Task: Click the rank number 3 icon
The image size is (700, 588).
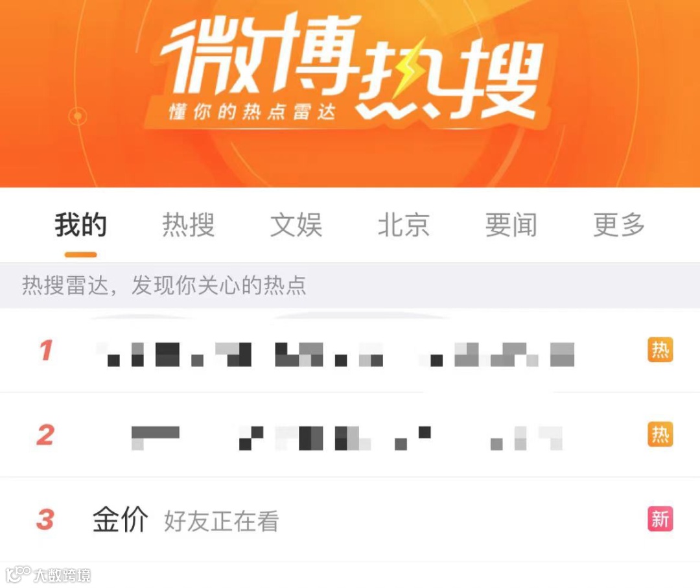Action: [x=45, y=519]
